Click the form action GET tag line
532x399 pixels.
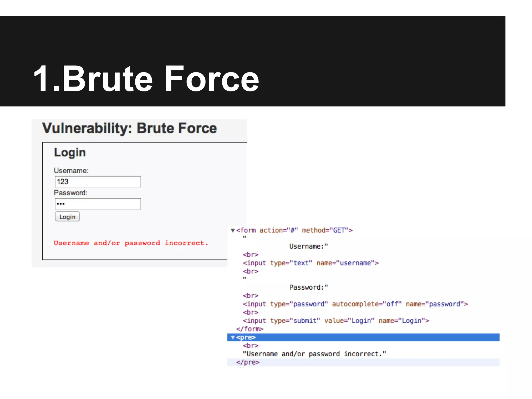click(295, 230)
